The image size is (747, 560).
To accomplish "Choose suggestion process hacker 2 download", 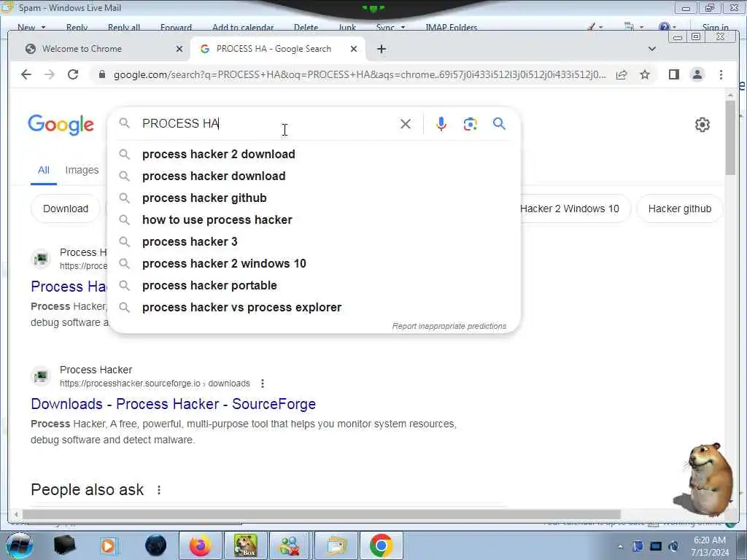I will (314, 155).
